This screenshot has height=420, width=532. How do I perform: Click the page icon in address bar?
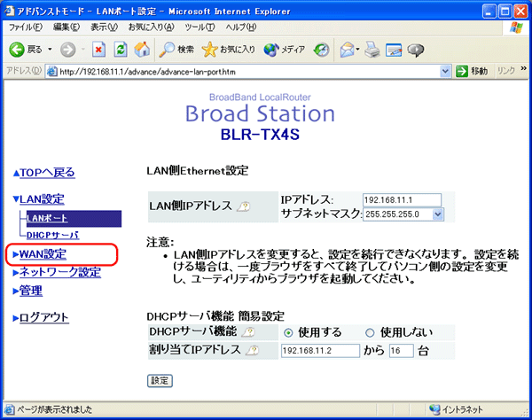[52, 72]
